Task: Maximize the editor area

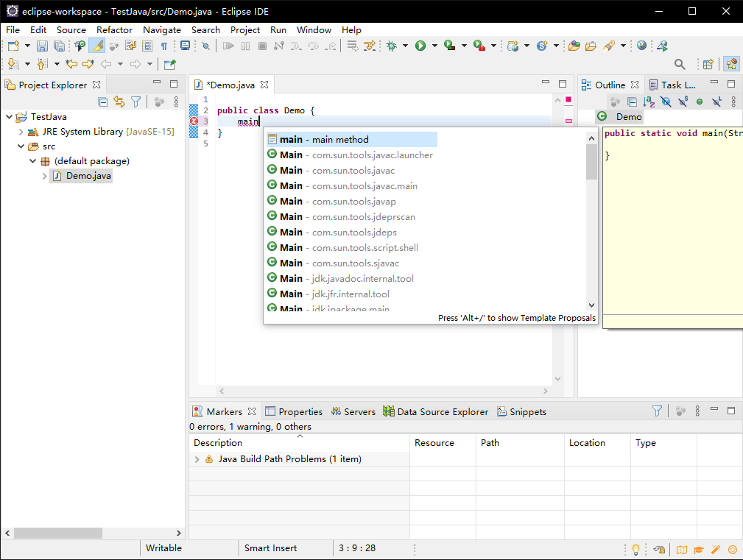Action: click(x=563, y=84)
